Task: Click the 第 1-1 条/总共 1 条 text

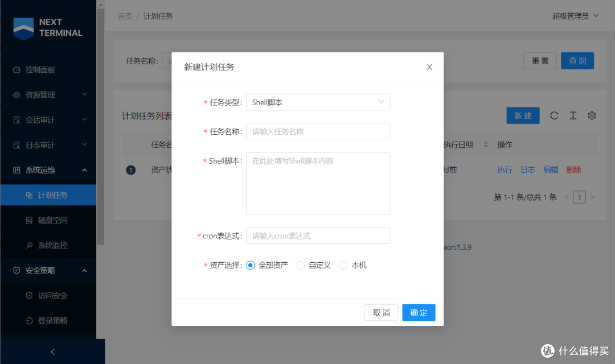Action: tap(525, 197)
